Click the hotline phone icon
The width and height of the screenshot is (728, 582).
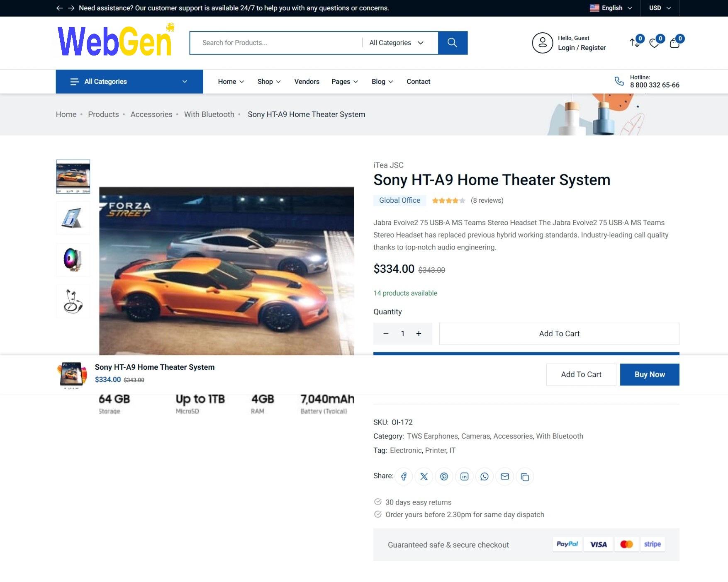click(619, 81)
